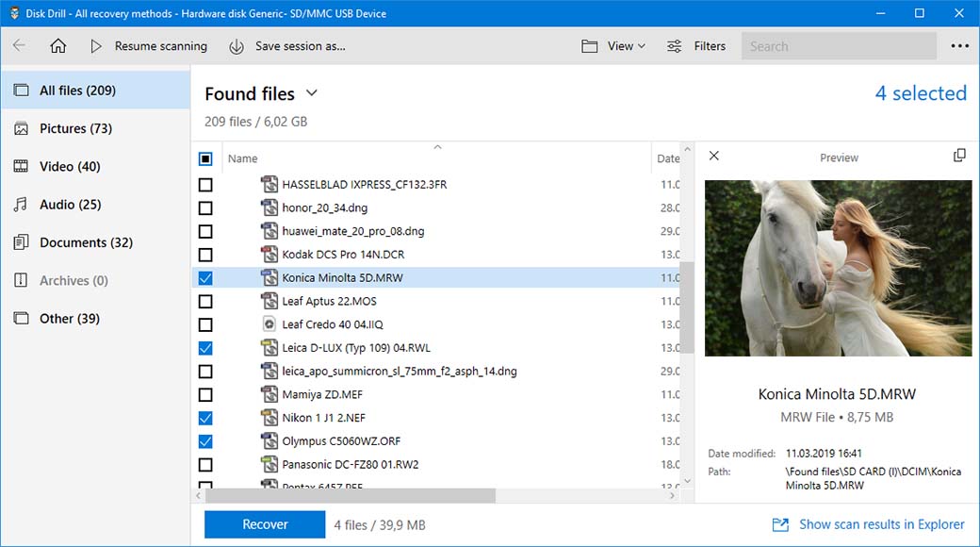The image size is (980, 547).
Task: Expand the Found files dropdown chevron
Action: (x=312, y=93)
